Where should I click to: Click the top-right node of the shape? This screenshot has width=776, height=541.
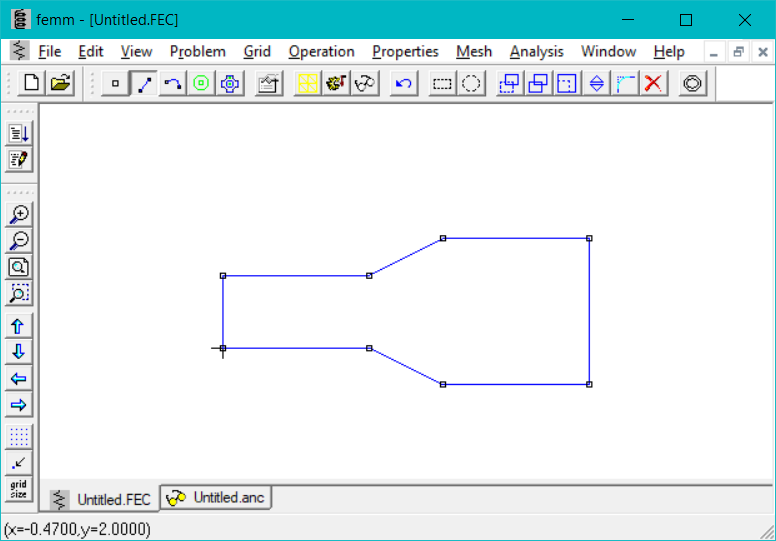point(589,239)
